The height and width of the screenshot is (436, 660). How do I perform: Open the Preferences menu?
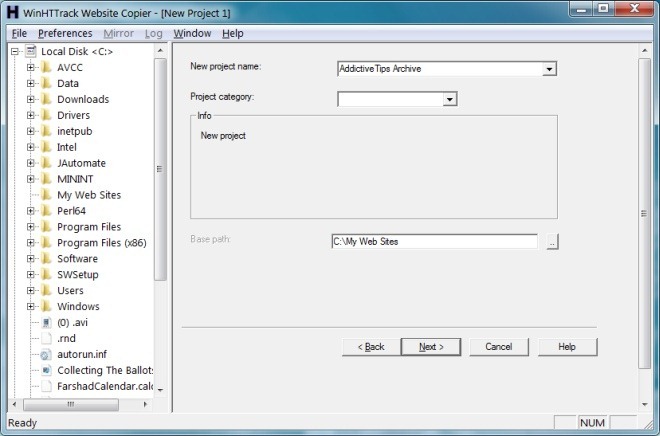65,33
